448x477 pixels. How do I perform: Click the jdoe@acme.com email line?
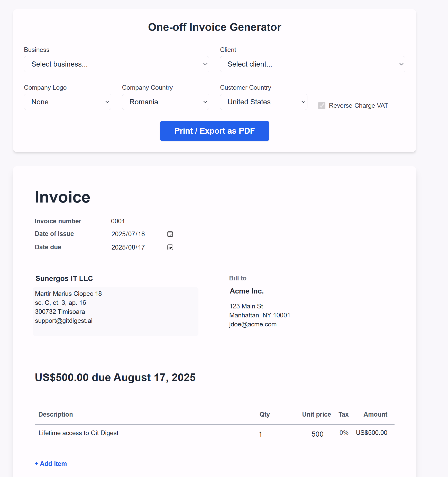[253, 324]
